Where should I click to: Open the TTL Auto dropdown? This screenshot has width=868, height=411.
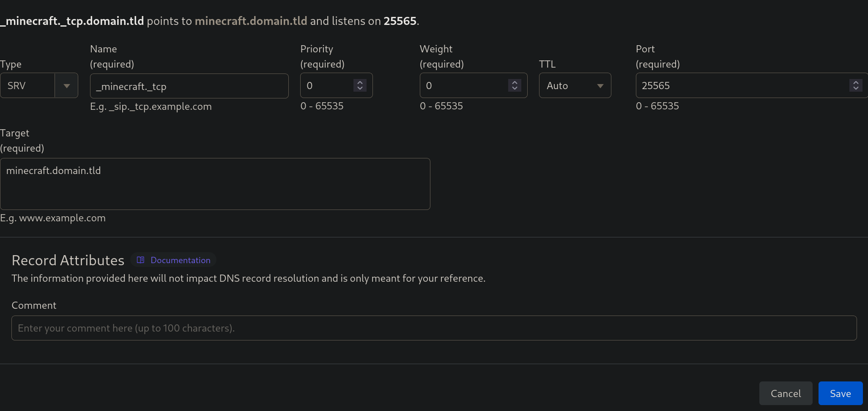[x=575, y=85]
